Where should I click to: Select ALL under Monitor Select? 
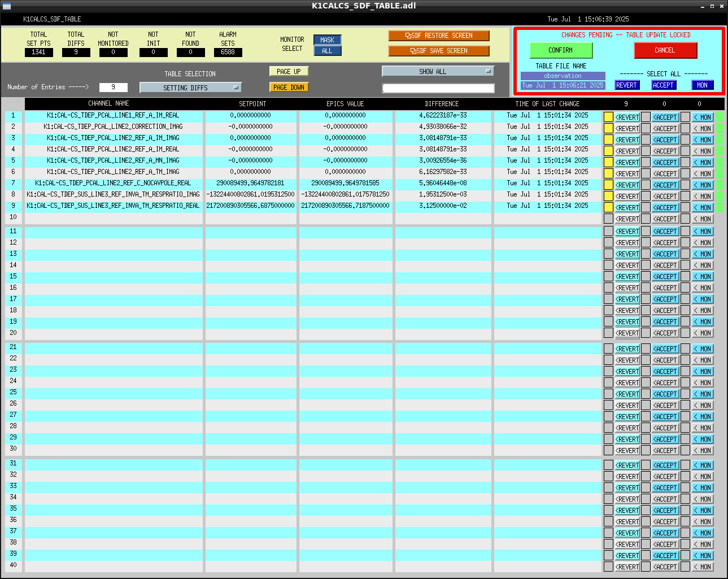(x=328, y=51)
